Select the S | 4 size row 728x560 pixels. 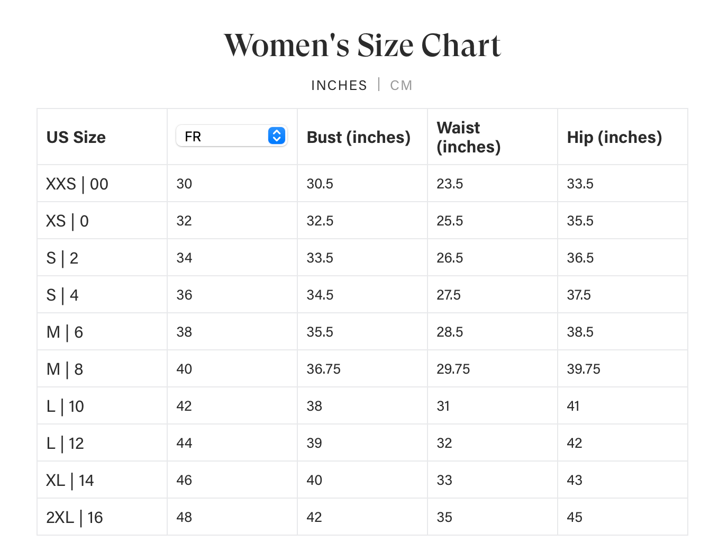click(x=62, y=295)
